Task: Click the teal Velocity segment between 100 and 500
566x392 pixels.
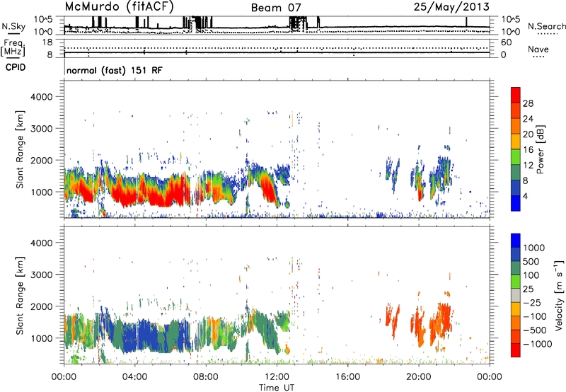Action: 516,268
